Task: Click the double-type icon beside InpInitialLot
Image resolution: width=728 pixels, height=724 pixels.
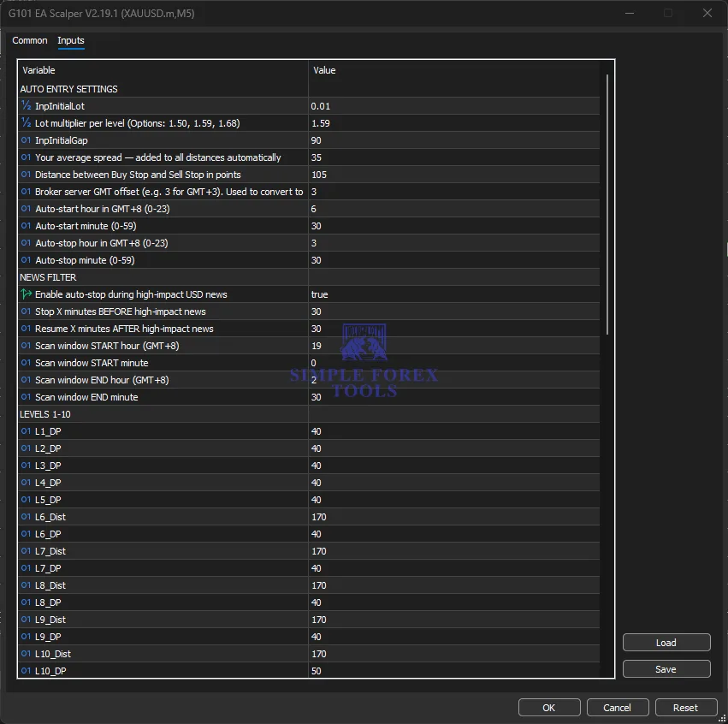Action: click(26, 106)
